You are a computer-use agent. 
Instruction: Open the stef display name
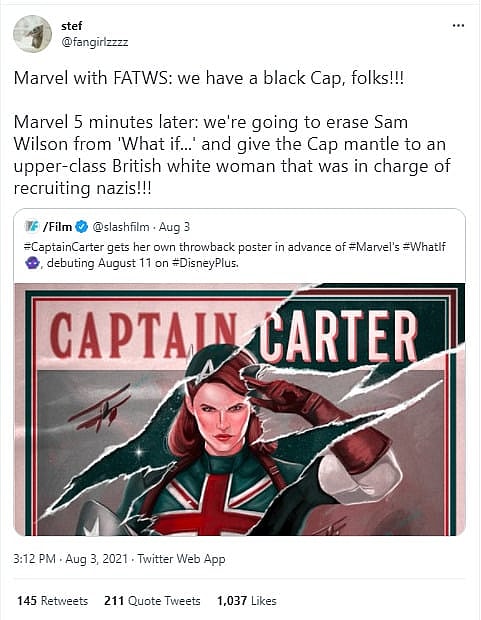tap(72, 26)
